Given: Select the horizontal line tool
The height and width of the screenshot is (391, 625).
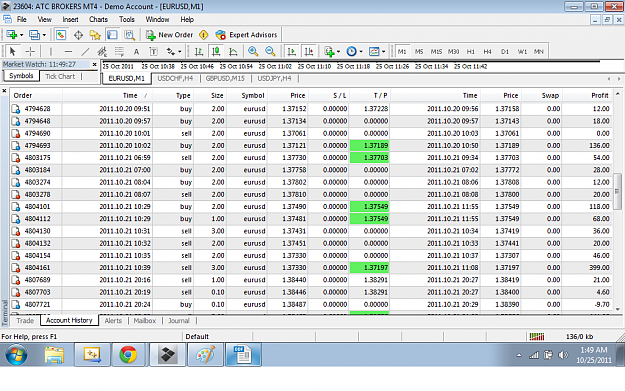Looking at the screenshot, I should 68,51.
